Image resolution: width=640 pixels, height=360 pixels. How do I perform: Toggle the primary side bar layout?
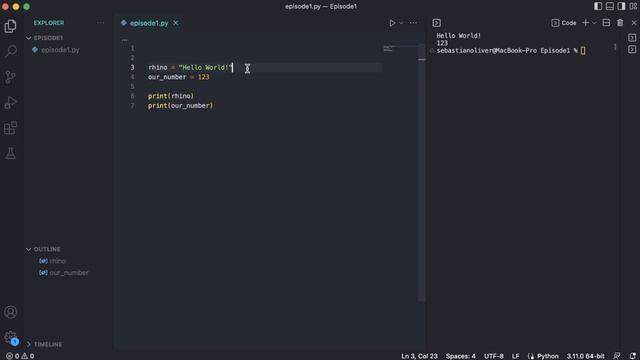[598, 6]
